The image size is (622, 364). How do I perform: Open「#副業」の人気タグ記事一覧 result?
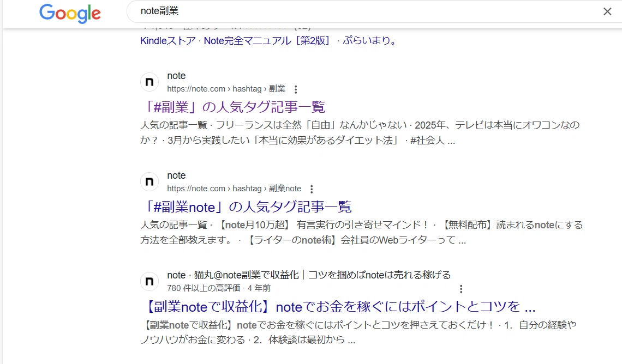(233, 107)
